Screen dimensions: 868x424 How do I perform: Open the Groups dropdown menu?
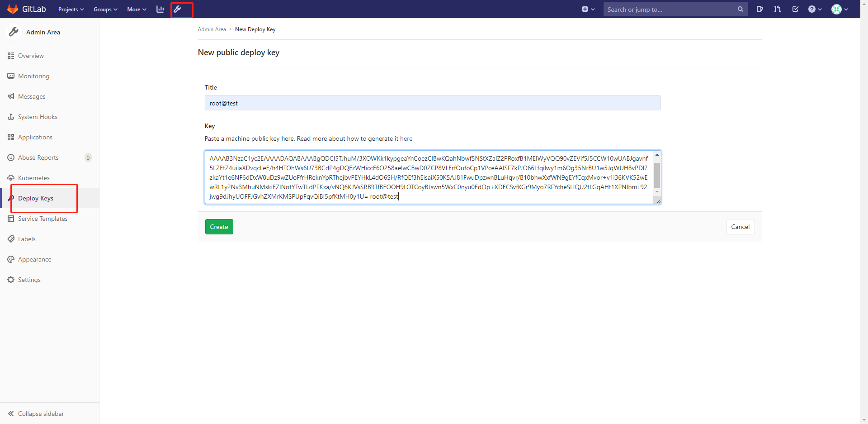(105, 9)
